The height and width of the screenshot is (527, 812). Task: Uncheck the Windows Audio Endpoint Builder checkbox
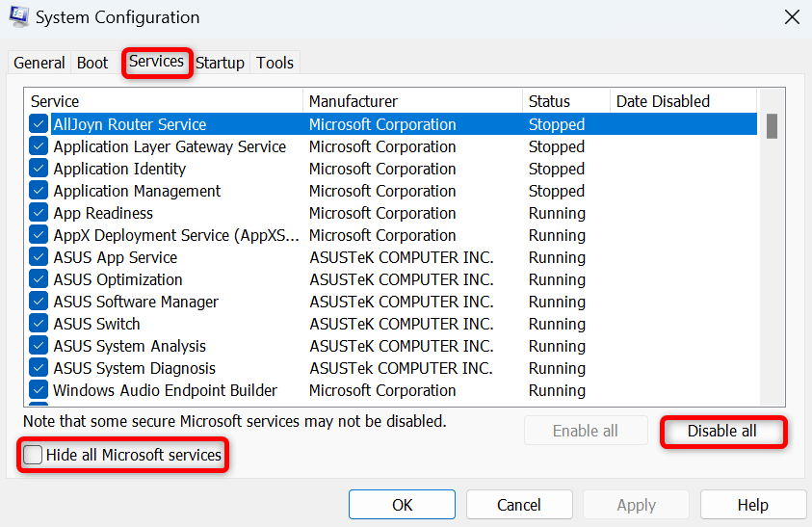pyautogui.click(x=39, y=390)
